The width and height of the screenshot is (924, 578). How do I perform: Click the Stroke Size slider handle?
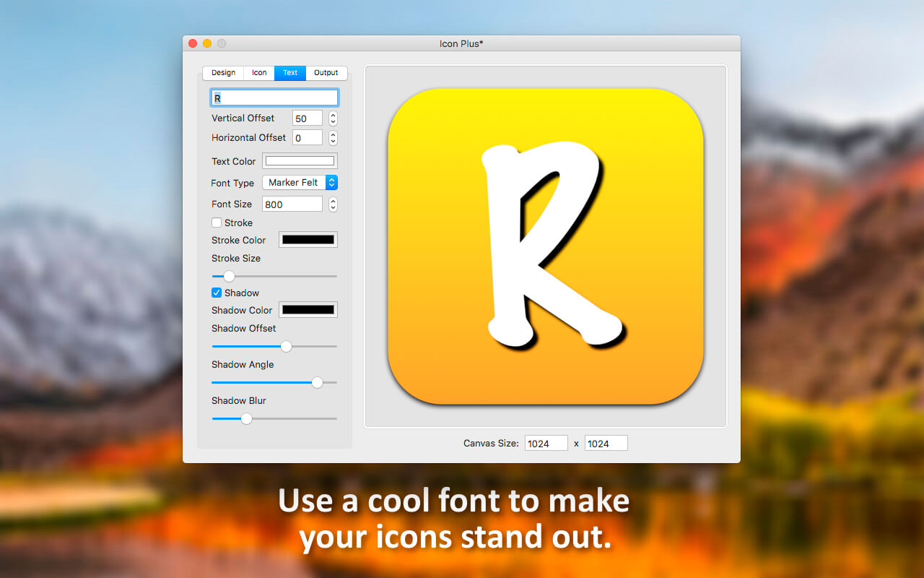click(229, 276)
